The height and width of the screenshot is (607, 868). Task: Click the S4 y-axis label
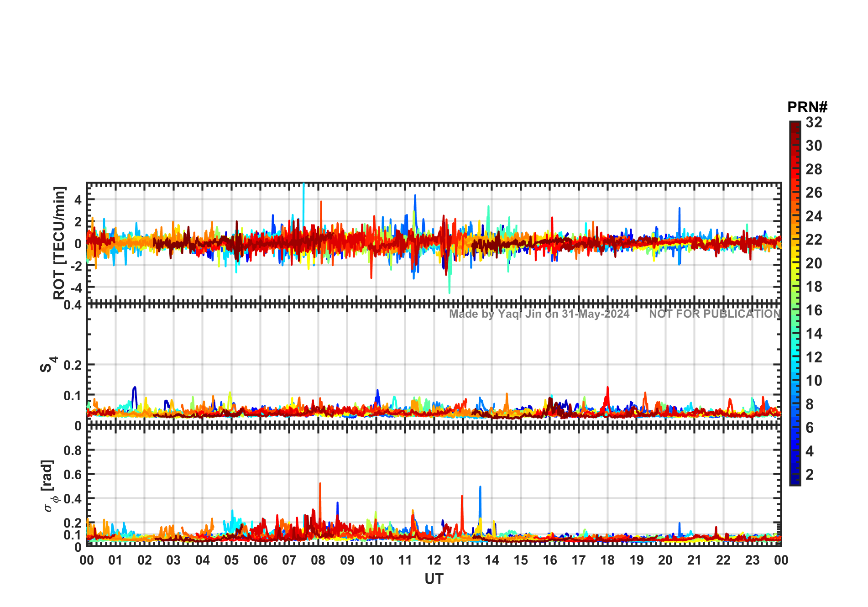pyautogui.click(x=48, y=364)
